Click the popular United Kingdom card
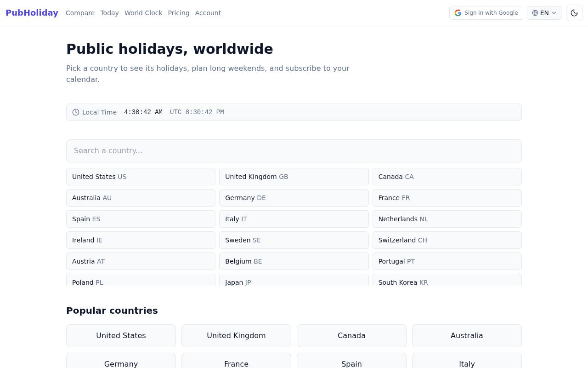This screenshot has width=588, height=368. point(236,336)
